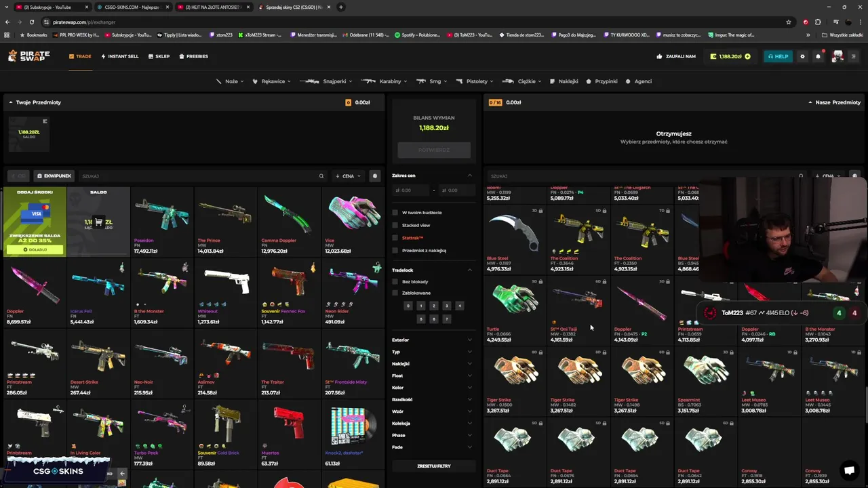The height and width of the screenshot is (488, 868).
Task: Click the lock icon on Blue Steel karambit
Action: coord(540,211)
